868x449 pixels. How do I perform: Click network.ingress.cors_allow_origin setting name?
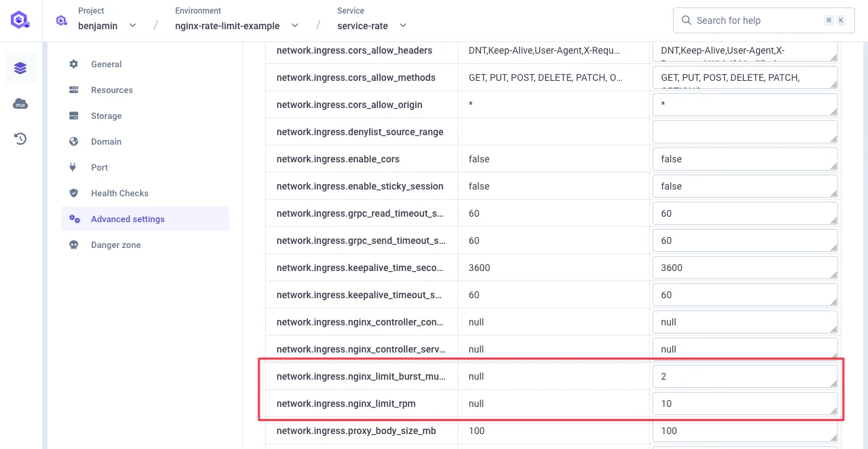coord(349,105)
